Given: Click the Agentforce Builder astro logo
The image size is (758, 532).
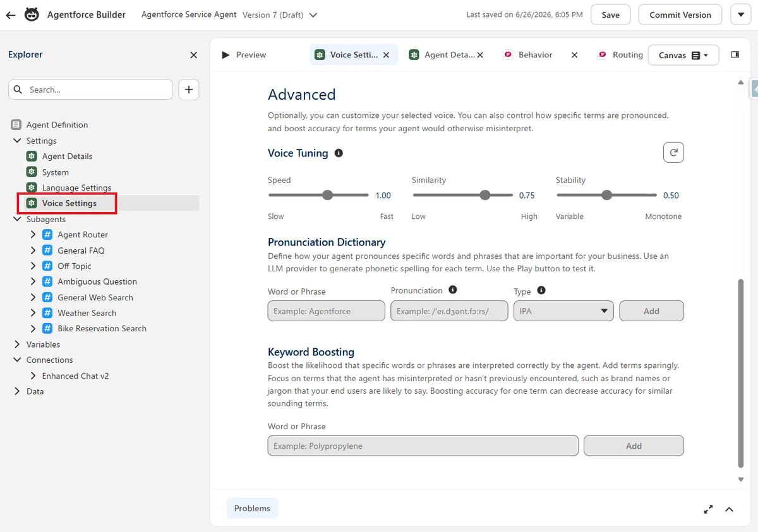Looking at the screenshot, I should point(32,15).
